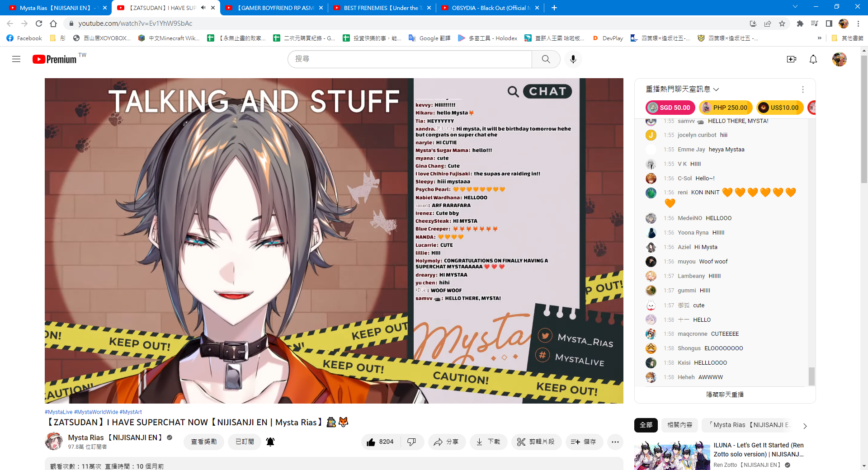Dislike the video with thumbs down
This screenshot has height=470, width=868.
pyautogui.click(x=412, y=442)
